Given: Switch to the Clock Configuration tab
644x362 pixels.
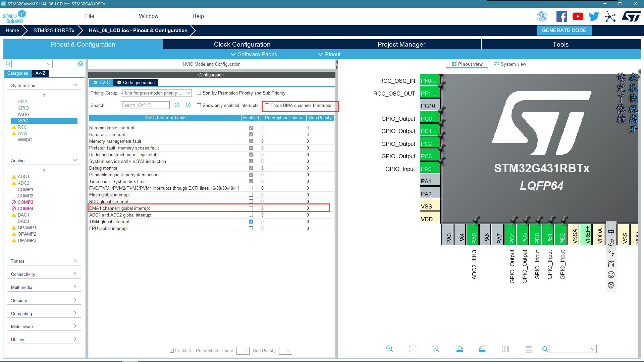Looking at the screenshot, I should pos(242,44).
